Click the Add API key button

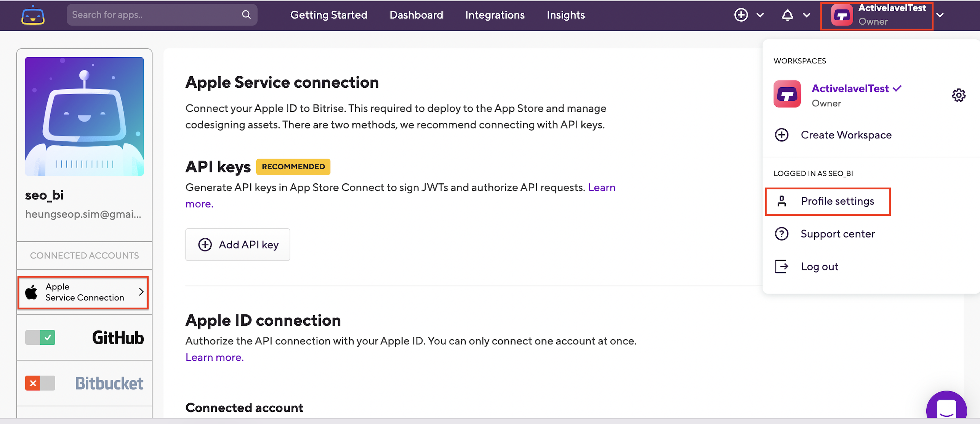click(238, 245)
